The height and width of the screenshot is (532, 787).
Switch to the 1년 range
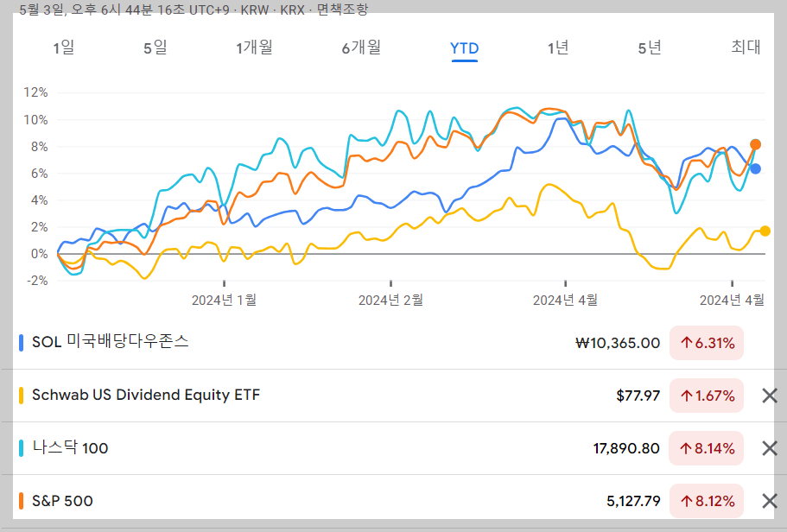click(557, 49)
